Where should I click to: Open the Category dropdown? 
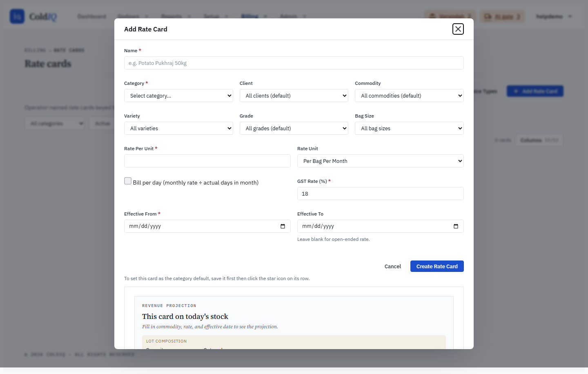pos(178,96)
